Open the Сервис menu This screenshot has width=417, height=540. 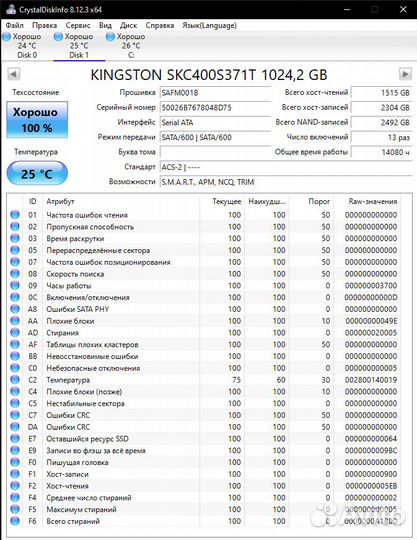click(78, 25)
